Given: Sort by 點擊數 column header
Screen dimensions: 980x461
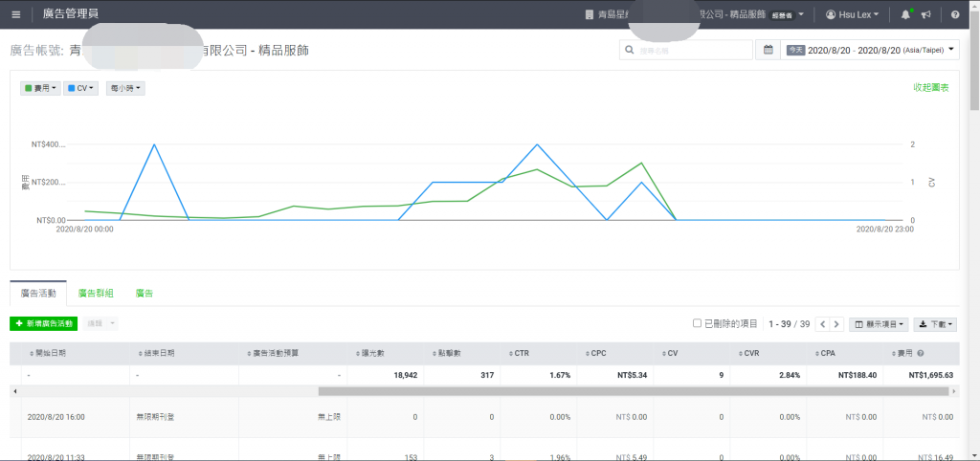Looking at the screenshot, I should (446, 354).
